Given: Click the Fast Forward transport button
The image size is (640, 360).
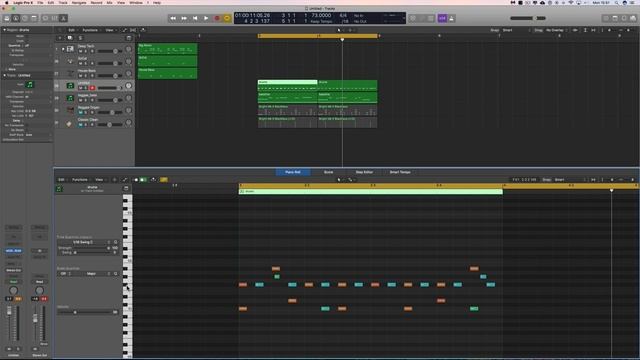Looking at the screenshot, I should tap(184, 18).
